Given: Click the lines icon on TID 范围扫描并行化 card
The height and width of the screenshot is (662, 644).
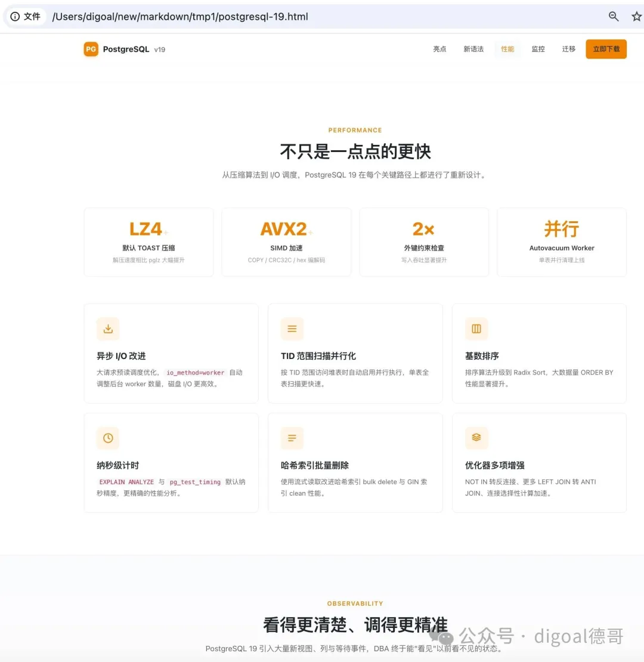Looking at the screenshot, I should (x=292, y=329).
